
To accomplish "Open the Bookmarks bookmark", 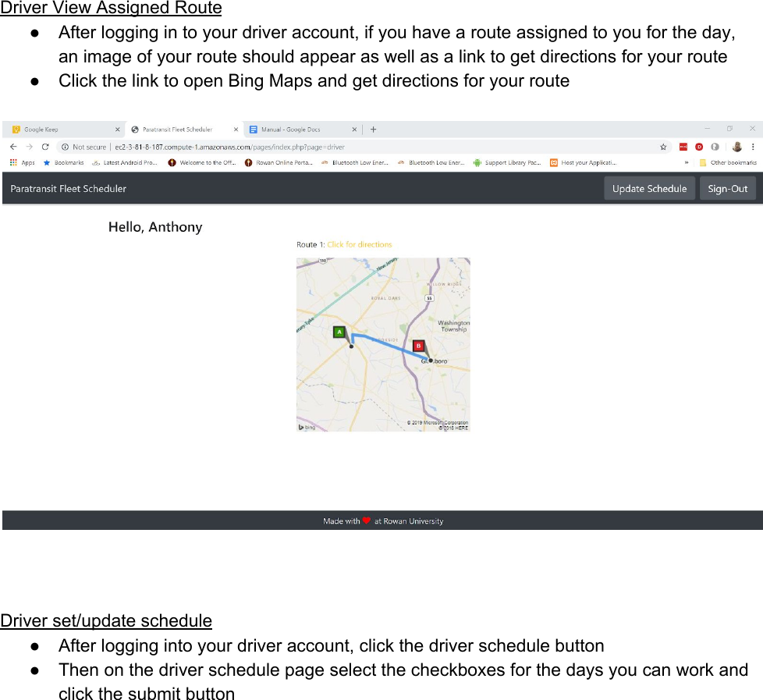I will point(64,162).
